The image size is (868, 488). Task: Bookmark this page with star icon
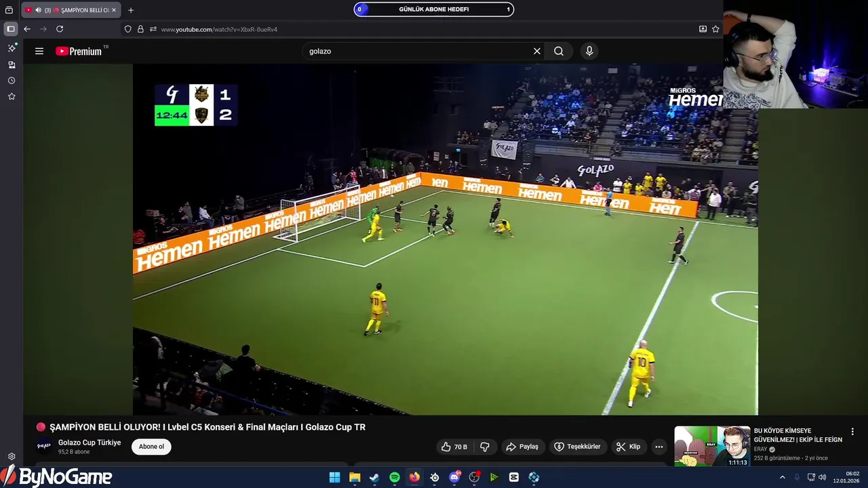pos(715,29)
